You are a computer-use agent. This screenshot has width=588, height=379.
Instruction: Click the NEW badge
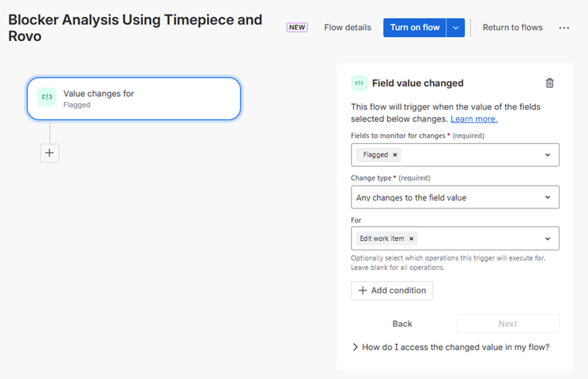click(297, 28)
